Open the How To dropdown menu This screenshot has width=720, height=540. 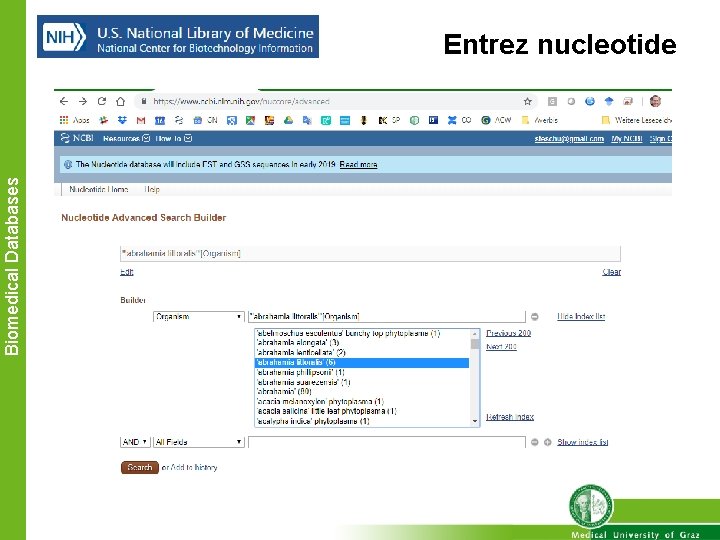click(x=174, y=138)
